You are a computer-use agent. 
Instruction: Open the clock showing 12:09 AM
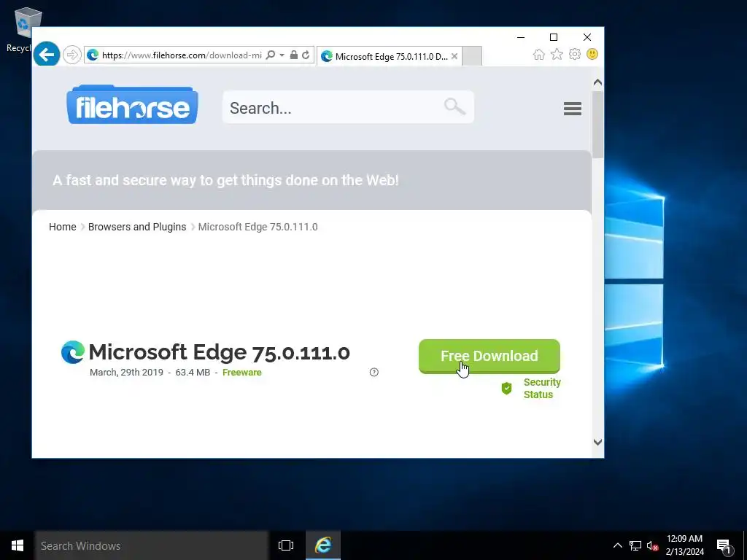click(684, 545)
